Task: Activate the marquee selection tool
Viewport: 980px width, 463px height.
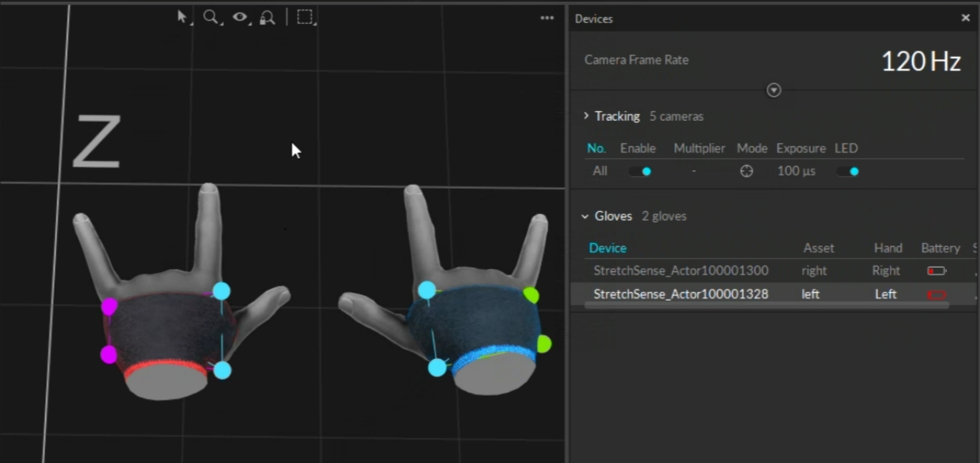Action: [x=305, y=17]
